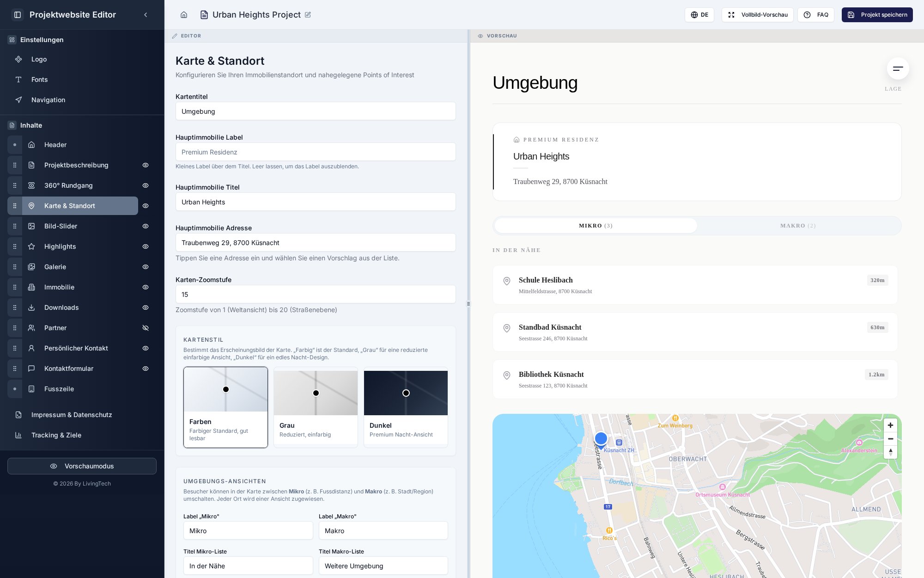The width and height of the screenshot is (924, 578).
Task: Open preview hamburger menu button
Action: pos(898,68)
